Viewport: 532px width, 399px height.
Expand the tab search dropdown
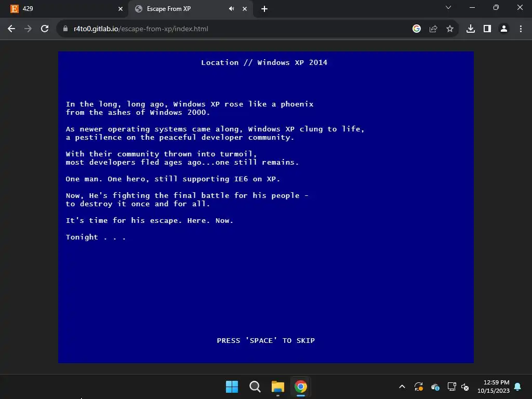(x=448, y=7)
